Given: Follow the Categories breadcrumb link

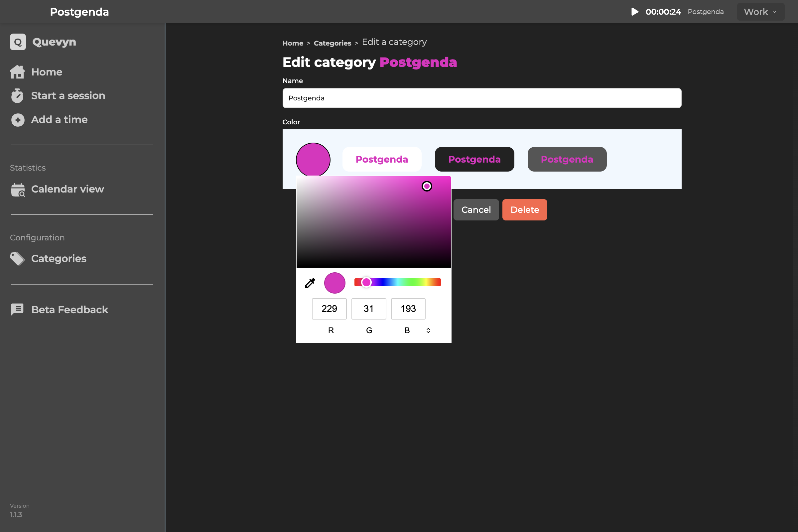Looking at the screenshot, I should tap(332, 43).
